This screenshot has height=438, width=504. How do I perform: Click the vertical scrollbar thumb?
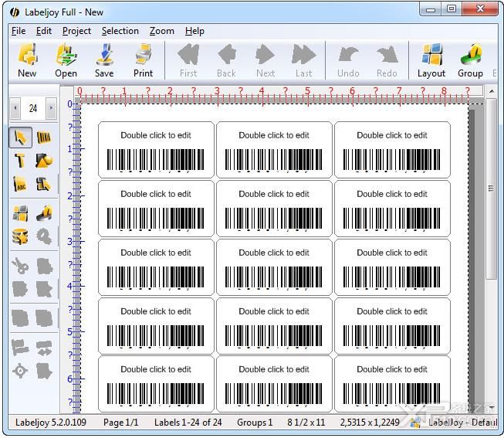coord(491,189)
